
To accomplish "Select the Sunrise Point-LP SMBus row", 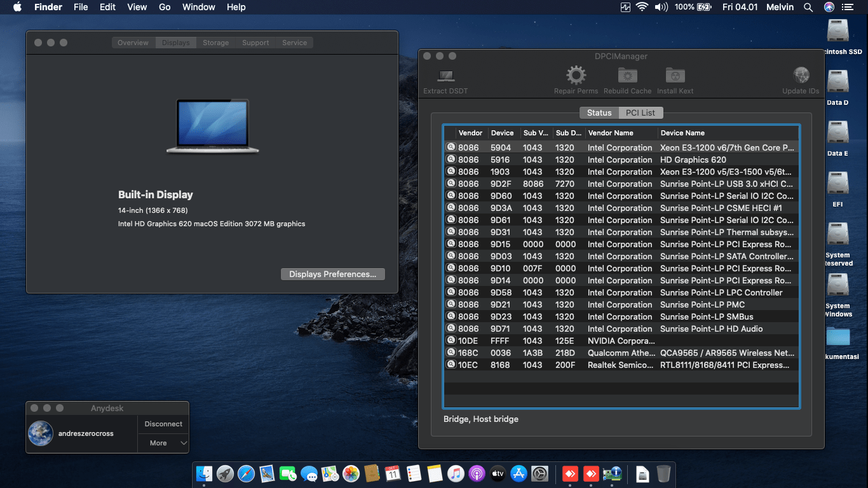I will click(621, 316).
